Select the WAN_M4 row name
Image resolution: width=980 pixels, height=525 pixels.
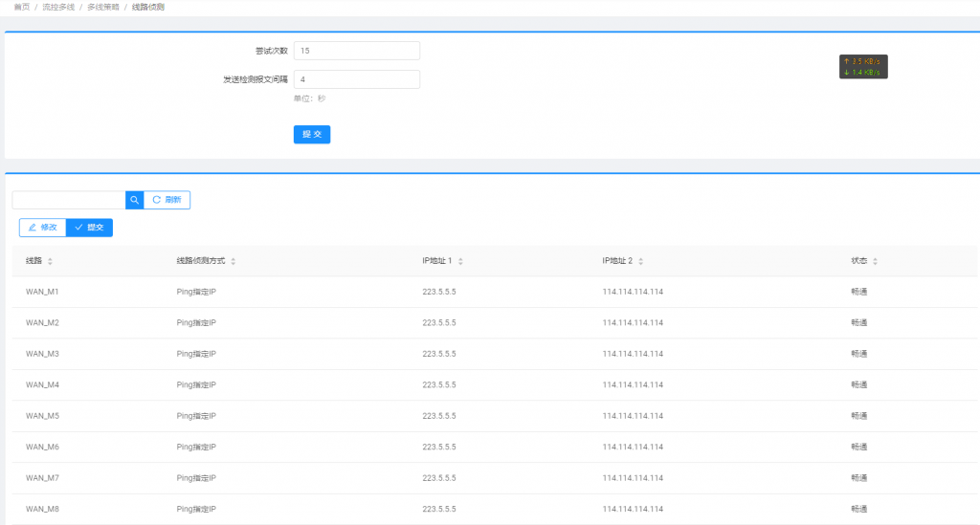click(x=42, y=384)
